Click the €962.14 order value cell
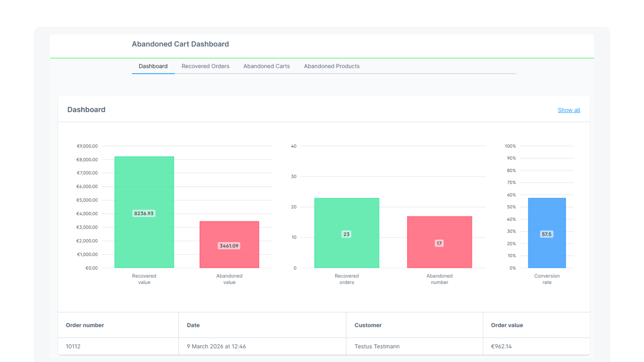 (x=501, y=346)
